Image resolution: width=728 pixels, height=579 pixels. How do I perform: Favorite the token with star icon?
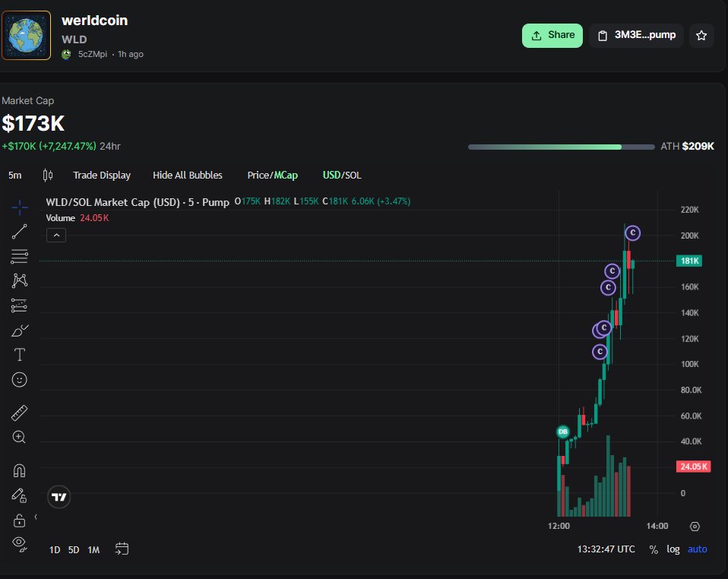point(701,35)
